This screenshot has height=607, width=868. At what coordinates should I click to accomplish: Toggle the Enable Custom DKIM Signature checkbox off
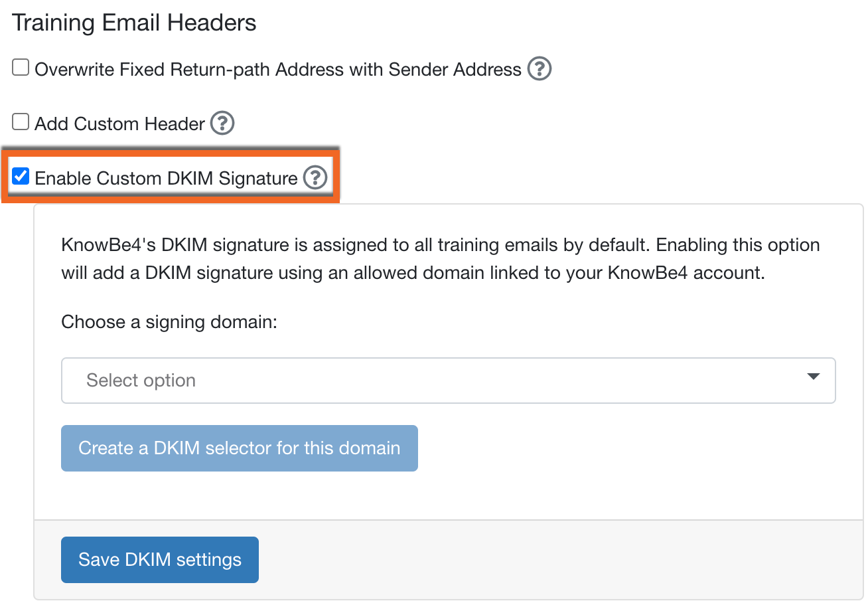click(21, 175)
